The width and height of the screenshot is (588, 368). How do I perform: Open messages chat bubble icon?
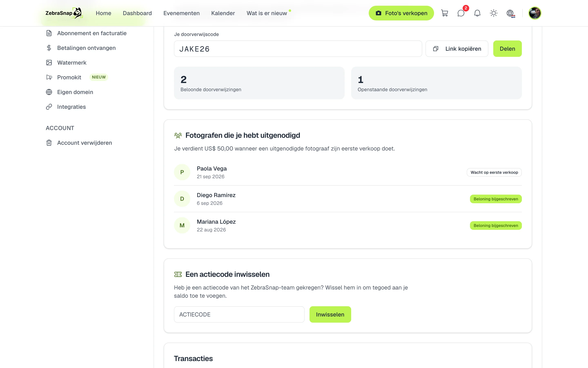(x=461, y=13)
